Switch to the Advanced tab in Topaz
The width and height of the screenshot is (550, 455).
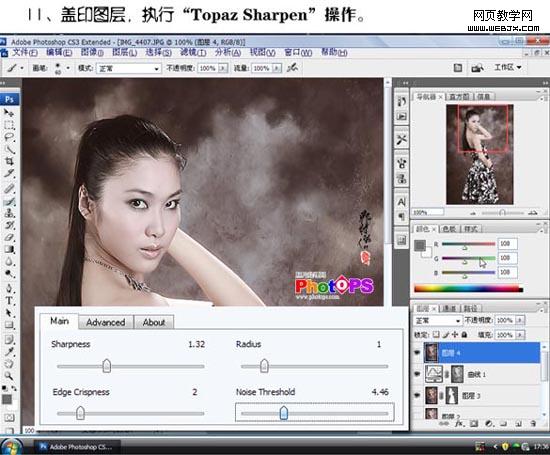tap(106, 322)
